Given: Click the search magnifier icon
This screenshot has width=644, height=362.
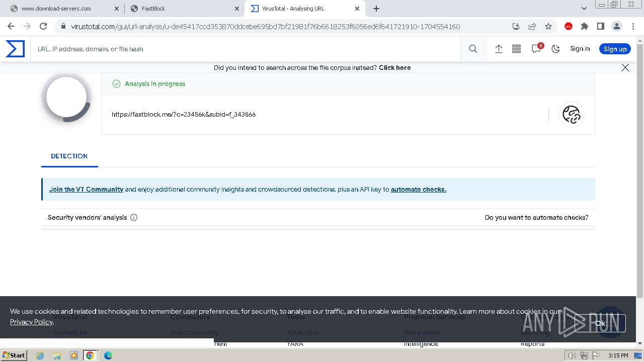Looking at the screenshot, I should click(473, 49).
